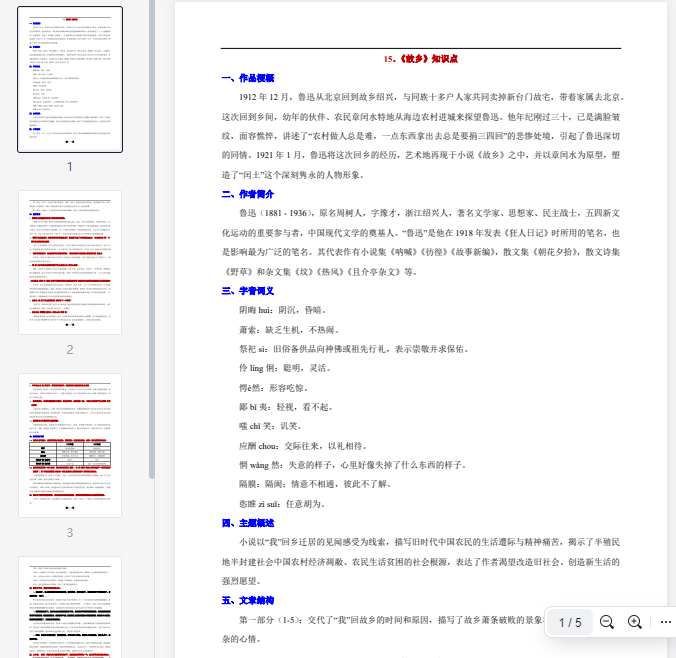Screen dimensions: 676x658
Task: Click the heading 一、作品梗概
Action: click(x=247, y=78)
